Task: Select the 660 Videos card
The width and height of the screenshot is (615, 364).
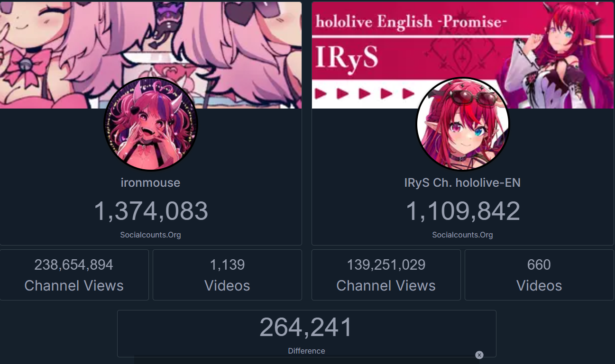Action: pos(539,275)
